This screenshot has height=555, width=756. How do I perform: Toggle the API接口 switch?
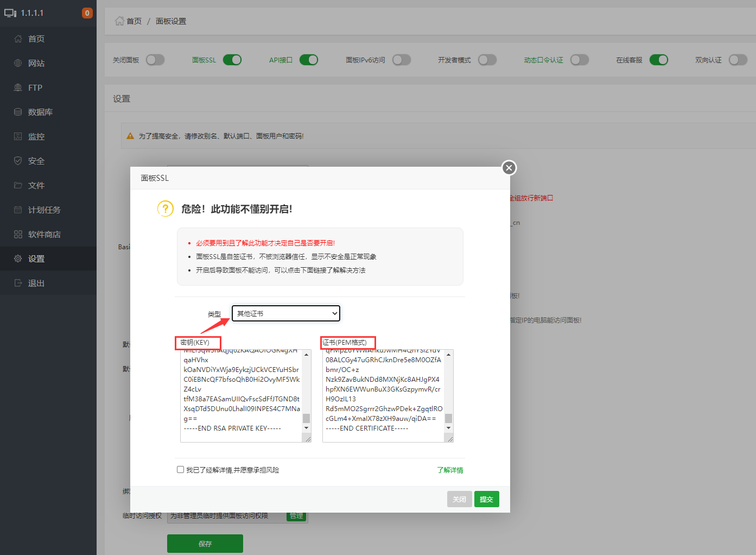click(309, 60)
